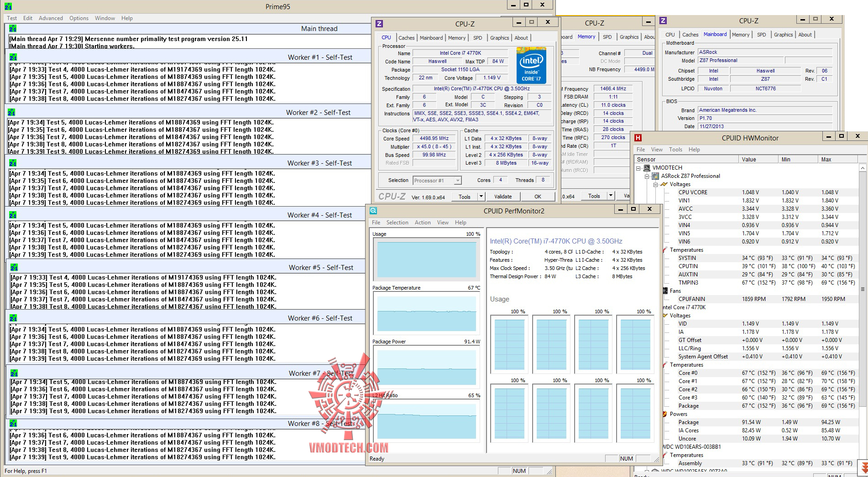Viewport: 868px width, 477px height.
Task: Switch to Graphics tab in CPU-Z mainboard window
Action: point(783,35)
